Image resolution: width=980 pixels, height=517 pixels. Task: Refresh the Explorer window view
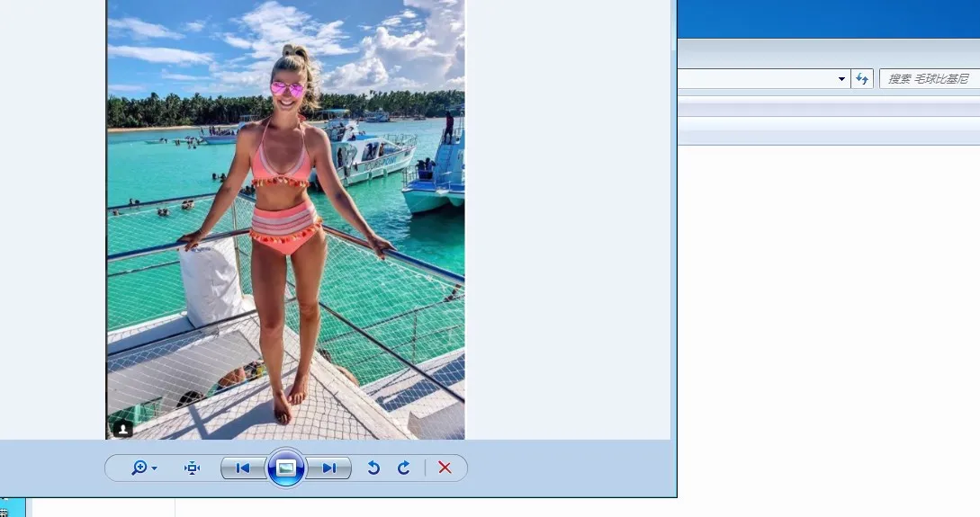pyautogui.click(x=862, y=79)
